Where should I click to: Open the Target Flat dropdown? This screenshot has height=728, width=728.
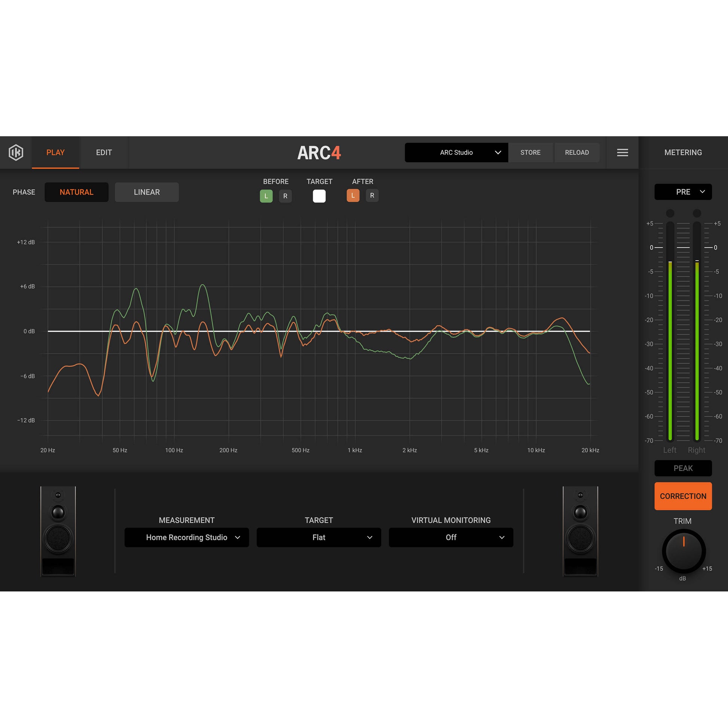[319, 537]
